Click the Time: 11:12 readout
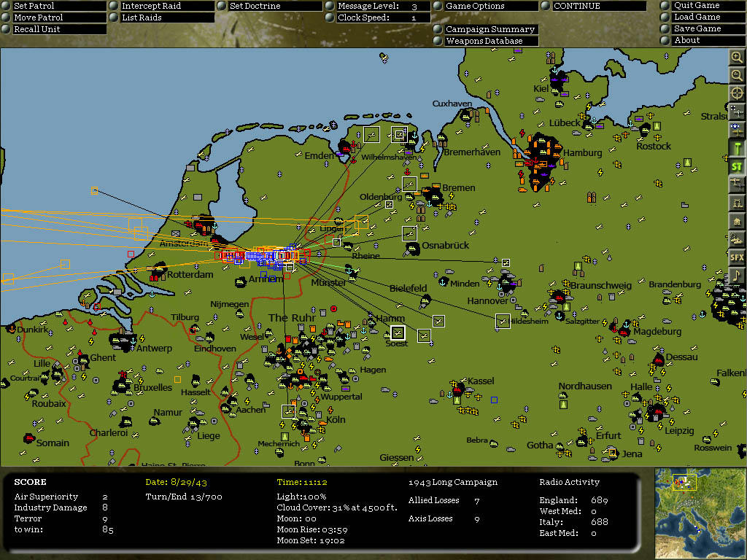The height and width of the screenshot is (560, 747). 301,482
